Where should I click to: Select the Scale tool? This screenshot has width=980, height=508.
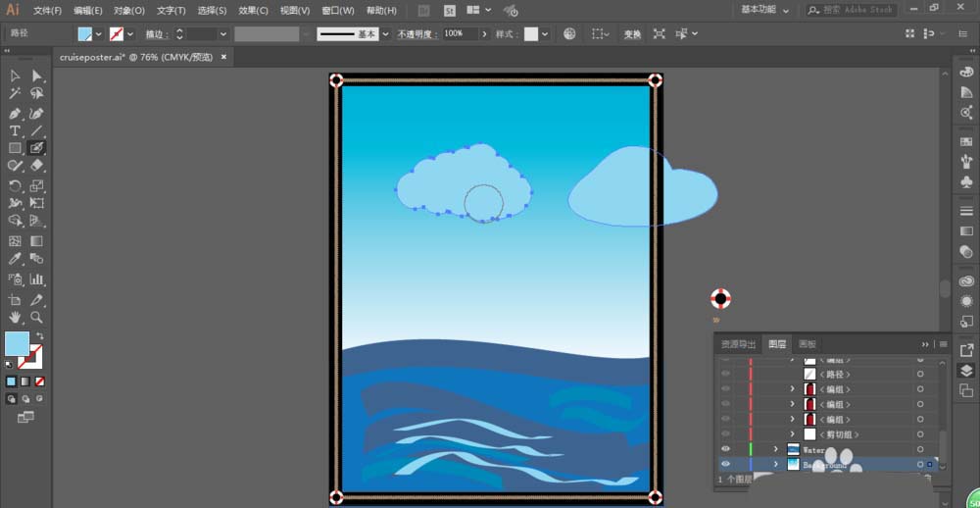[37, 185]
